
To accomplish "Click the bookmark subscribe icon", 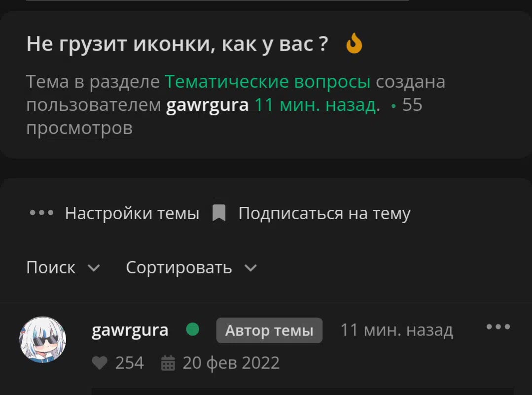I will pos(219,213).
